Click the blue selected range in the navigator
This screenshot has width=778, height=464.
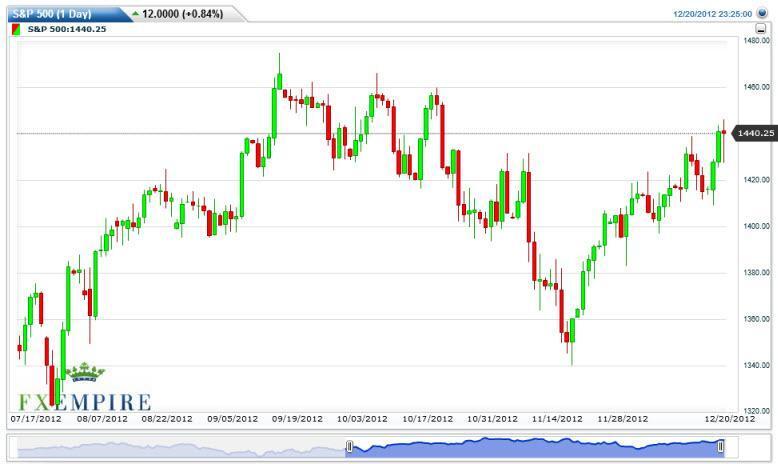pyautogui.click(x=534, y=447)
